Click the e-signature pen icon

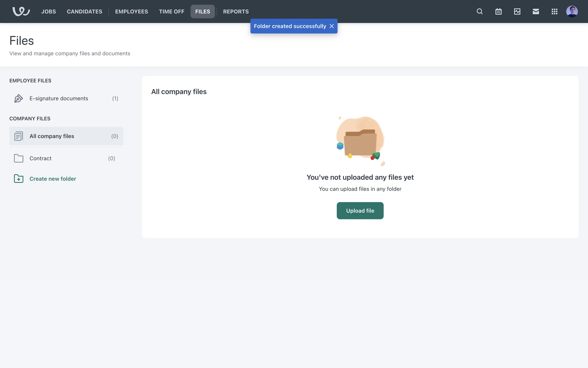18,98
